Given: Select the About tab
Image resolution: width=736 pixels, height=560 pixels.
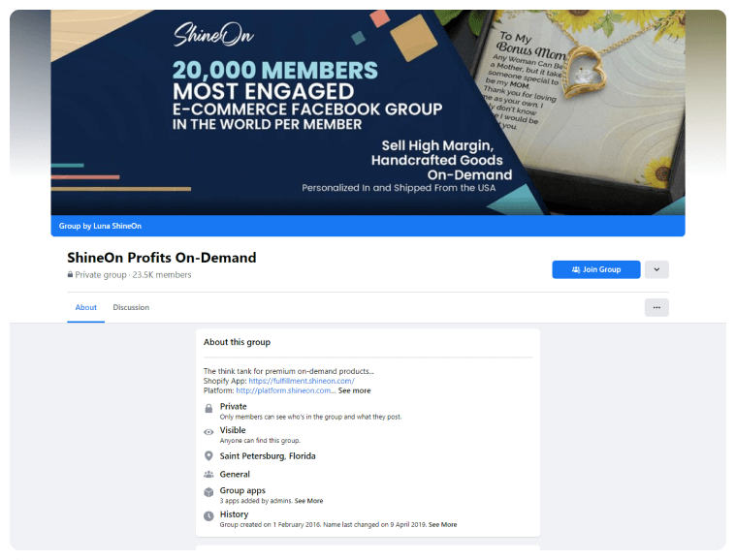Looking at the screenshot, I should [x=86, y=307].
